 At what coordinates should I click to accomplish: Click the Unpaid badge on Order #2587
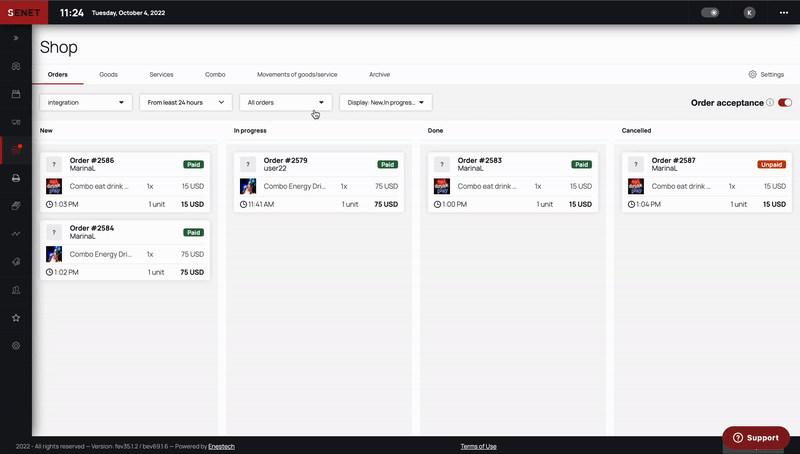pyautogui.click(x=771, y=164)
